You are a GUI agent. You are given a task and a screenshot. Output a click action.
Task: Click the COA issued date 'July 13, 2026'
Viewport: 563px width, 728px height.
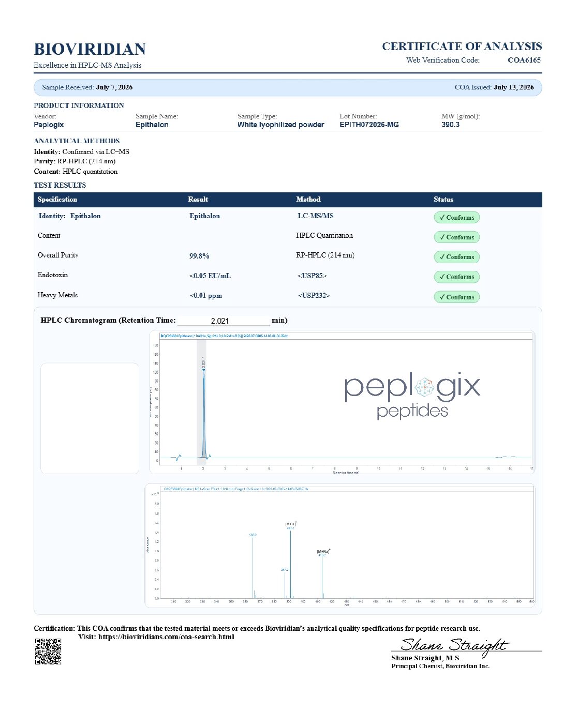[513, 87]
